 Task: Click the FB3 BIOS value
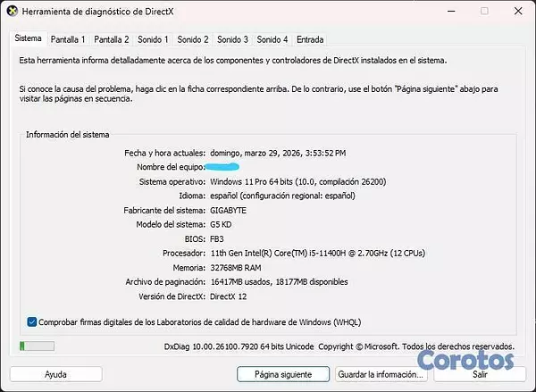point(217,239)
